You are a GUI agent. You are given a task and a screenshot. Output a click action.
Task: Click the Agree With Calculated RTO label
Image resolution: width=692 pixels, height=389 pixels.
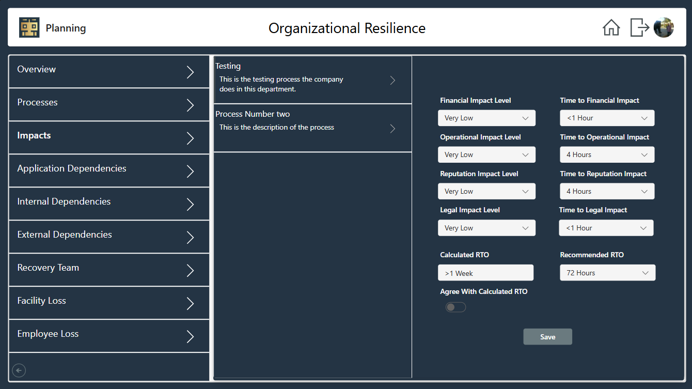(x=483, y=291)
